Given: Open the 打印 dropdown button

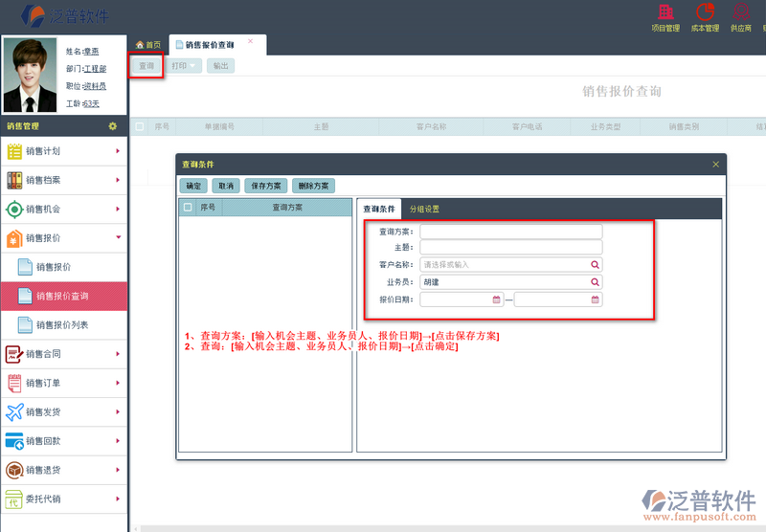Looking at the screenshot, I should point(184,66).
